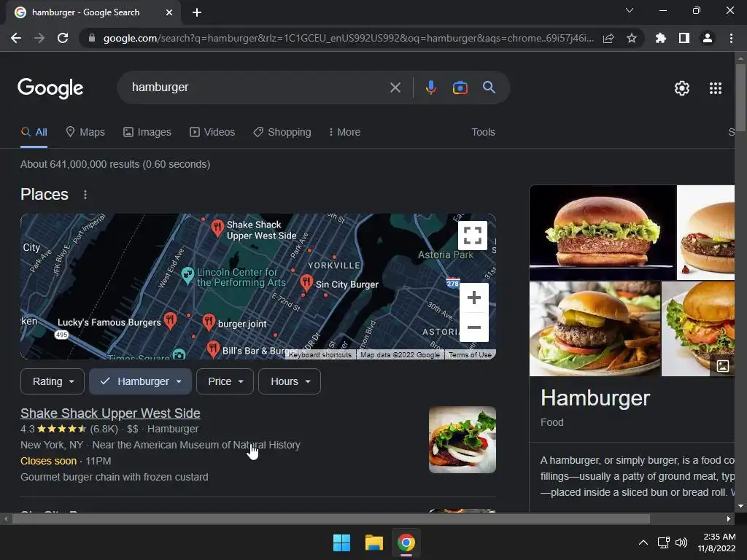The height and width of the screenshot is (560, 747).
Task: Search by image camera icon
Action: (460, 87)
